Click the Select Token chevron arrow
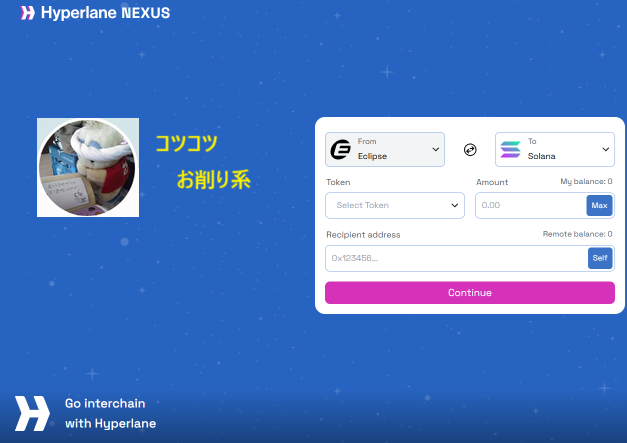 point(455,206)
